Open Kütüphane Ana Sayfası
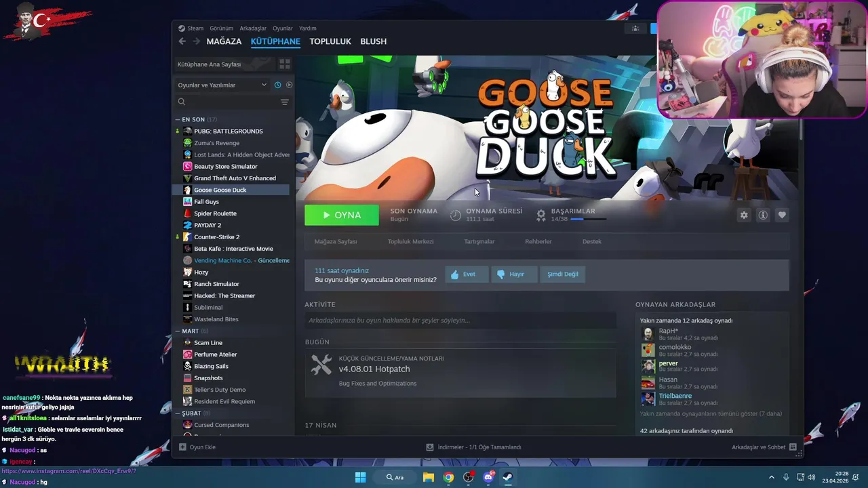The image size is (868, 488). point(225,64)
